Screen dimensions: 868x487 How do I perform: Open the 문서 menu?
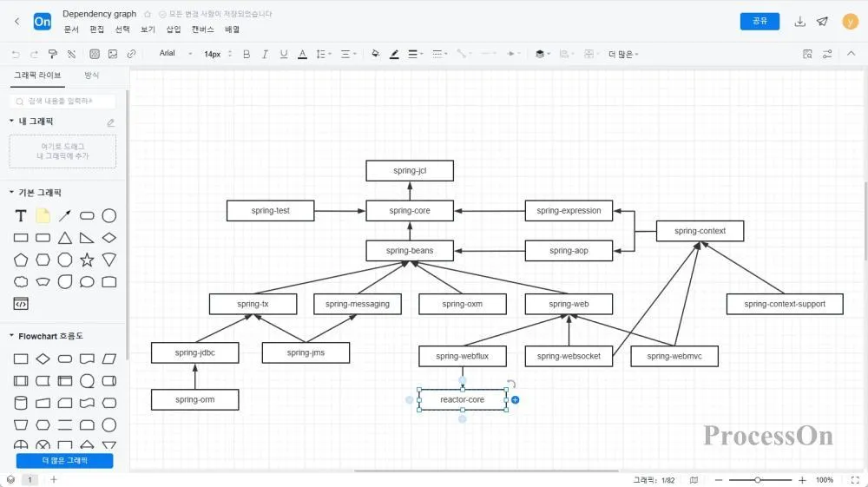coord(71,30)
